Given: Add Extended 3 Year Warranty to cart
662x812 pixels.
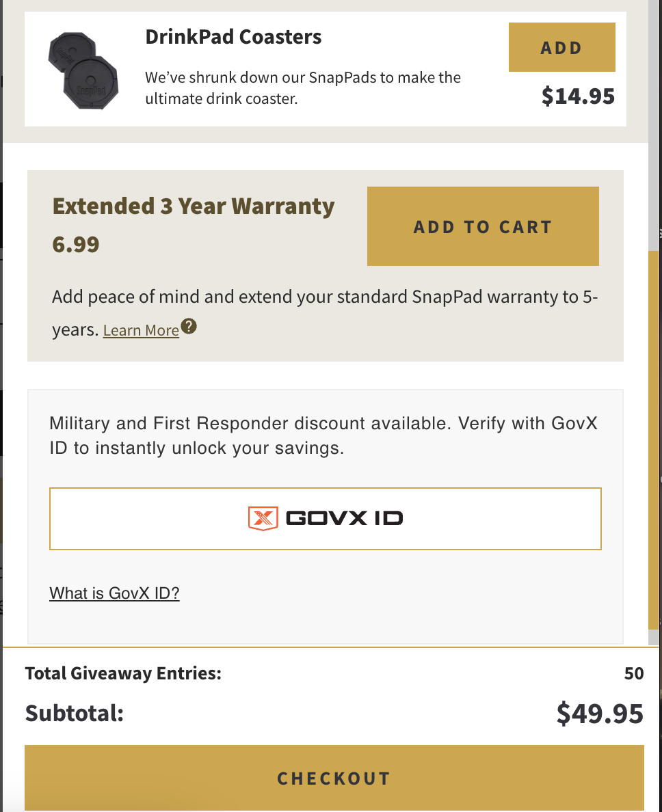Looking at the screenshot, I should click(483, 226).
